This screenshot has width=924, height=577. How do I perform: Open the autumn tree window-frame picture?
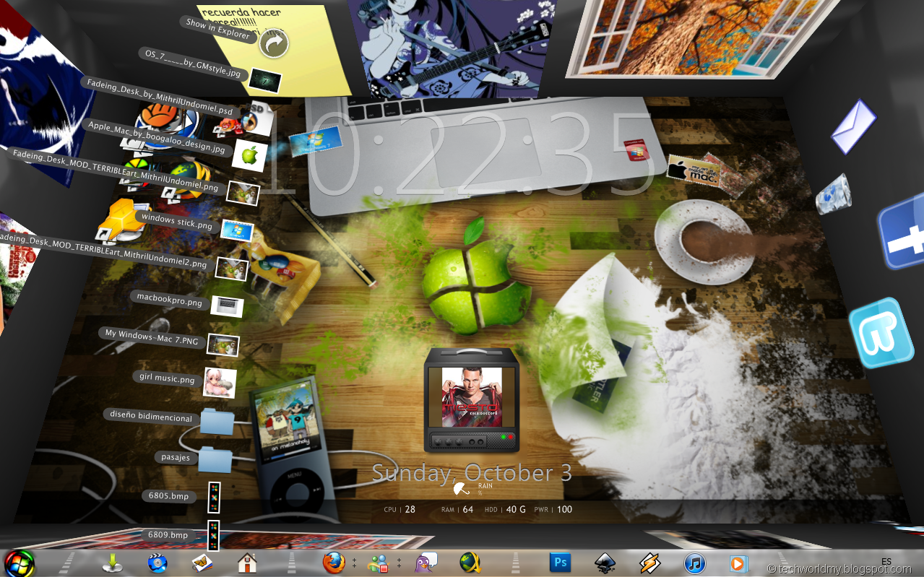701,38
